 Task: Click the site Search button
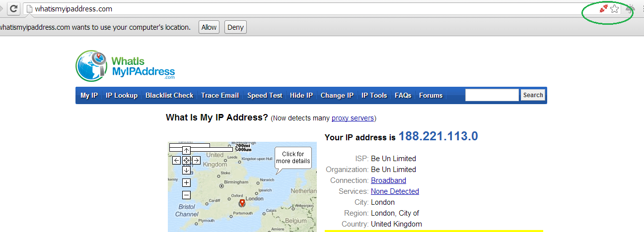533,95
